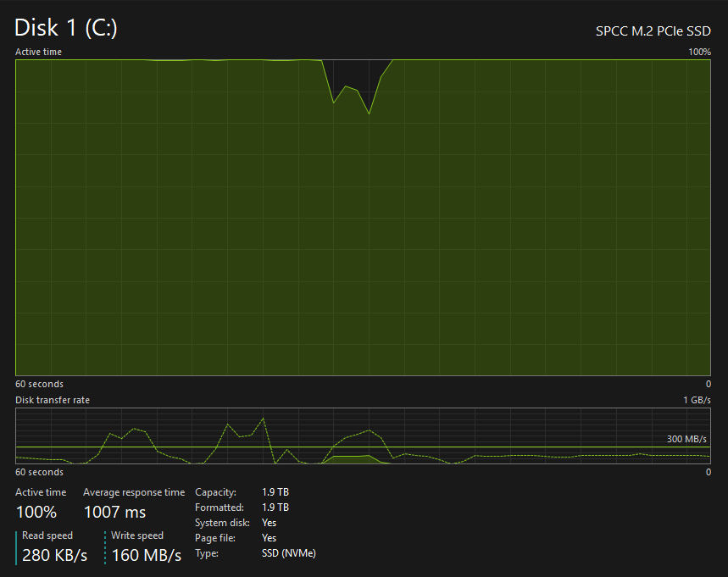Click the 300 MB/s marker on transfer graph
The image size is (728, 577).
coord(685,439)
